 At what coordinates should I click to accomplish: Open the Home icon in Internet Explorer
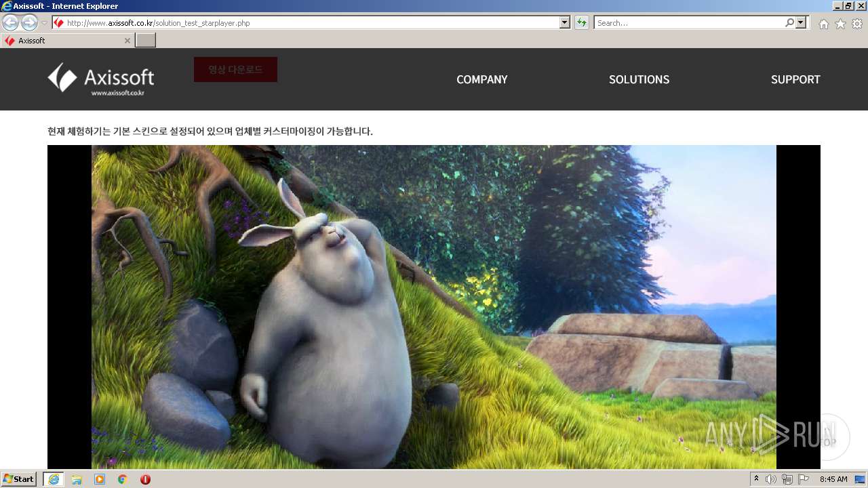click(x=823, y=24)
